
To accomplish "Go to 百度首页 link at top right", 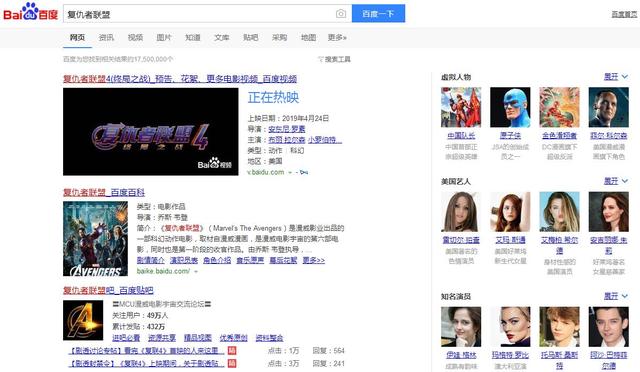I will click(624, 14).
